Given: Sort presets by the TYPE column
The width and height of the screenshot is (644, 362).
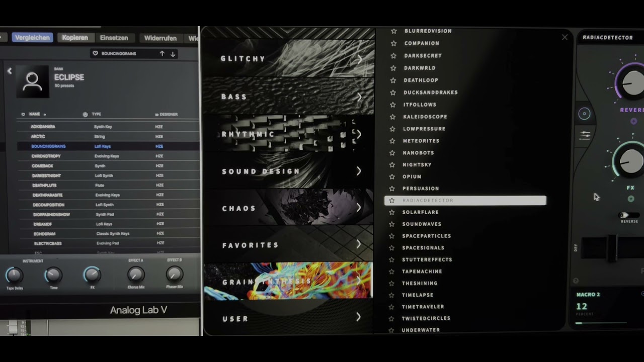Looking at the screenshot, I should pos(96,115).
